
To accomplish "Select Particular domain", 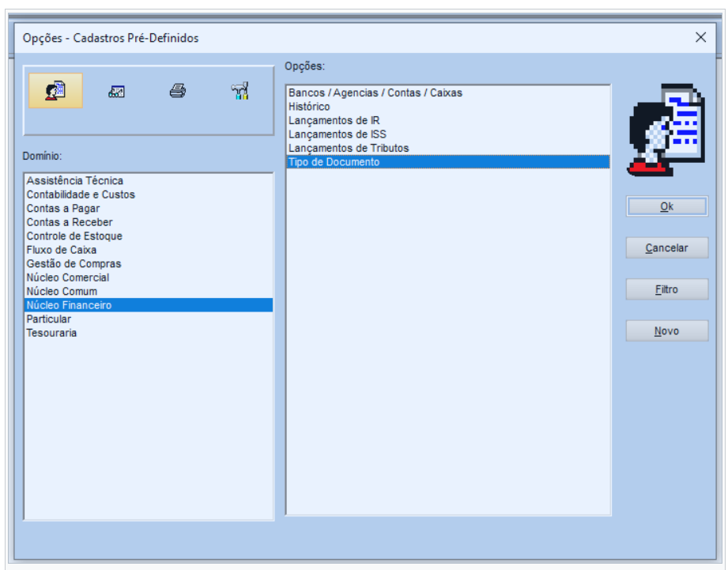I will point(148,319).
